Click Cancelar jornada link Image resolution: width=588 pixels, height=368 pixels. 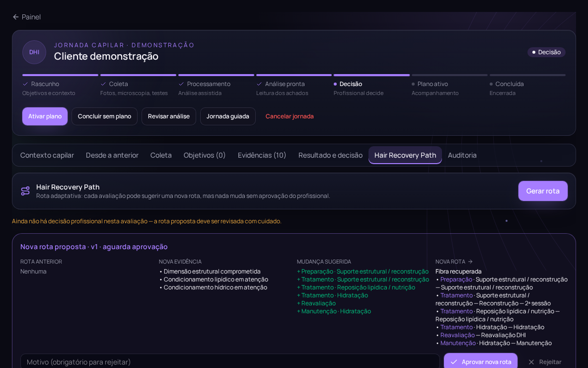(x=290, y=116)
